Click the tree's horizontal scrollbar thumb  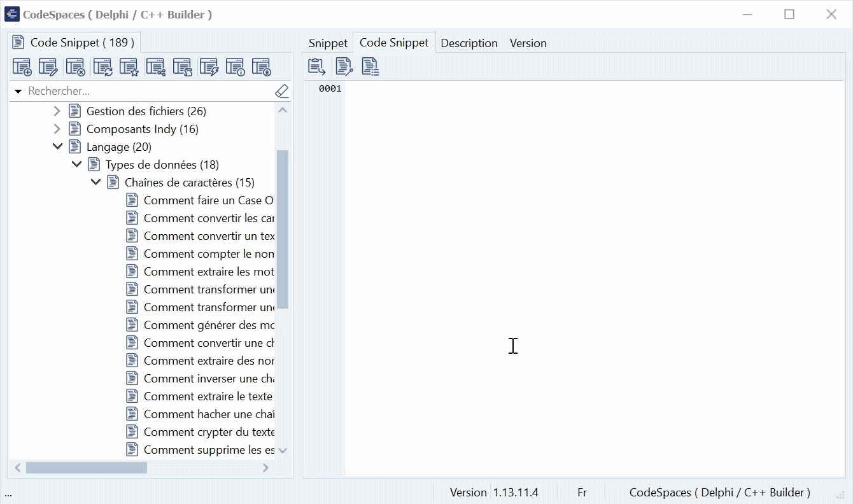pos(86,468)
